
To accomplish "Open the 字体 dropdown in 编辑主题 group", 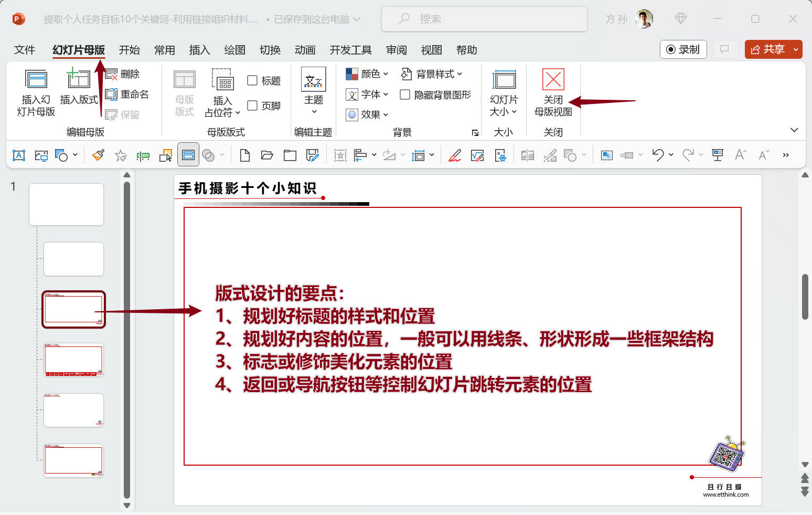I will (x=368, y=94).
